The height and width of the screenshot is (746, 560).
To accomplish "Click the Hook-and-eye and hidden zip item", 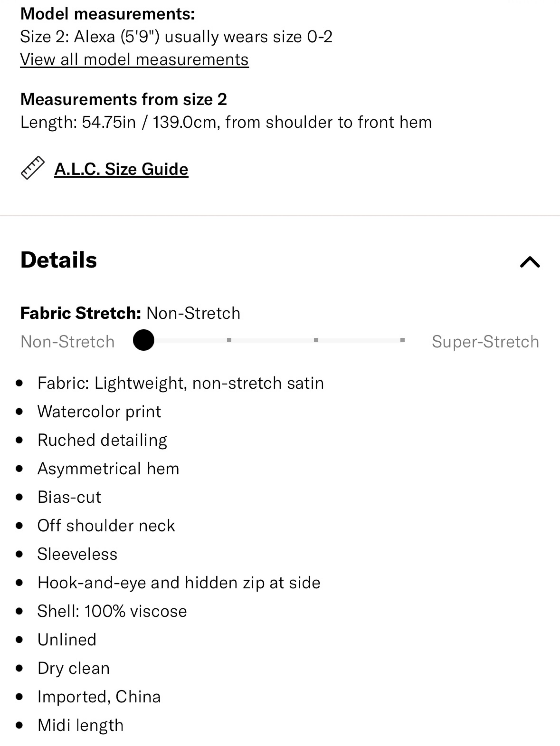I will (x=179, y=583).
